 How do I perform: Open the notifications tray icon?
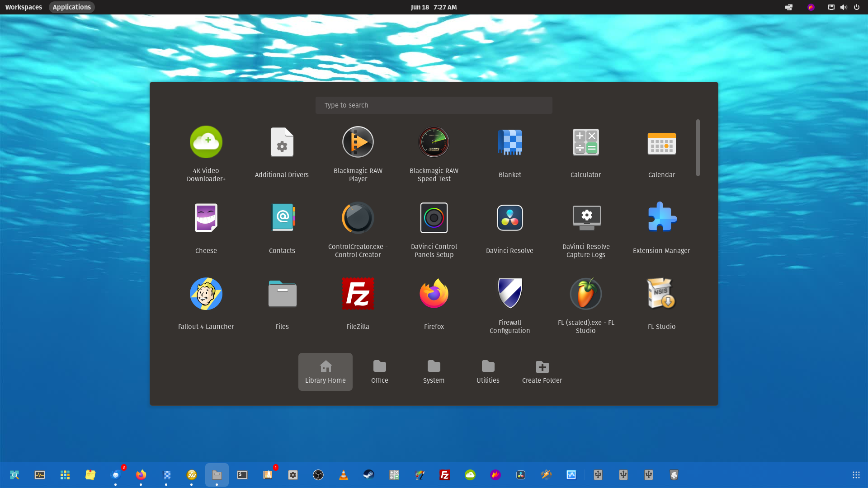click(831, 7)
